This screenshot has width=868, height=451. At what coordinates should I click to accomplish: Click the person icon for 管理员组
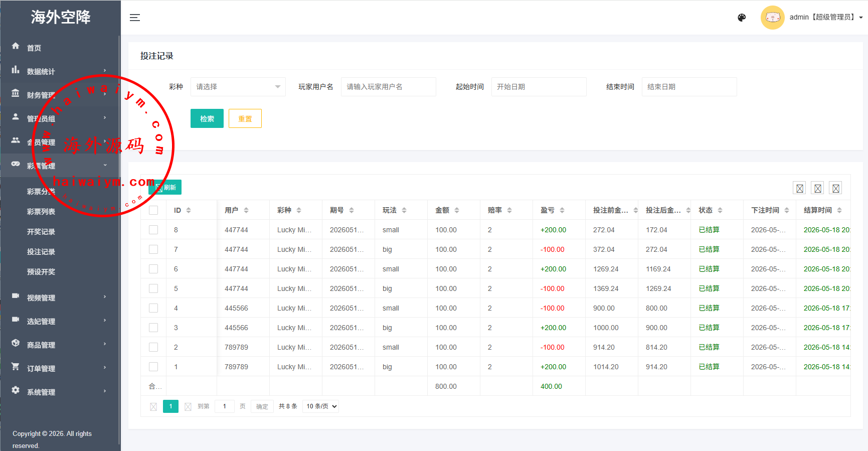point(16,117)
